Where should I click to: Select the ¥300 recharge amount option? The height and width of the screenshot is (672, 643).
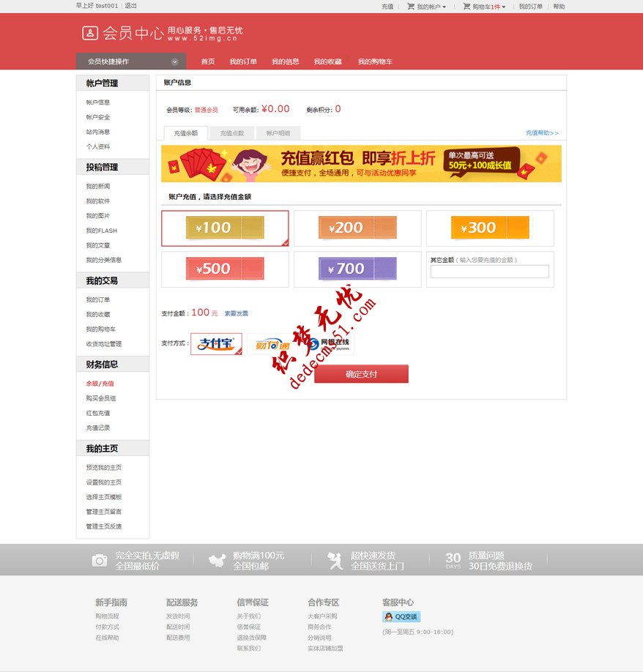click(x=489, y=228)
